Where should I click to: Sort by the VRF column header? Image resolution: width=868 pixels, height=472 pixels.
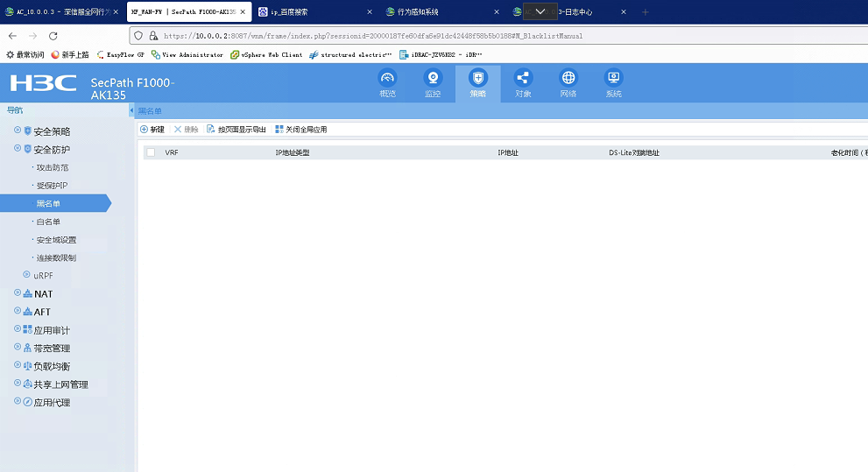(172, 152)
